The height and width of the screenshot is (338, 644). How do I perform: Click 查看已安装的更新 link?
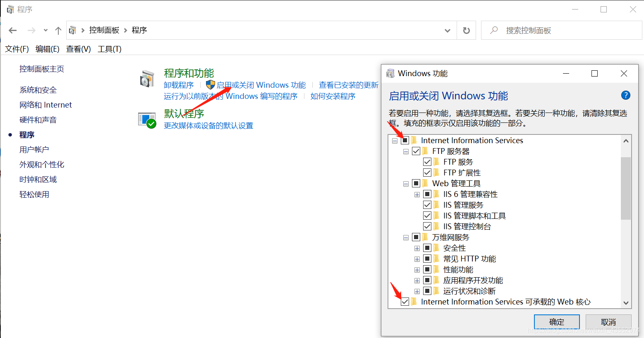(349, 85)
